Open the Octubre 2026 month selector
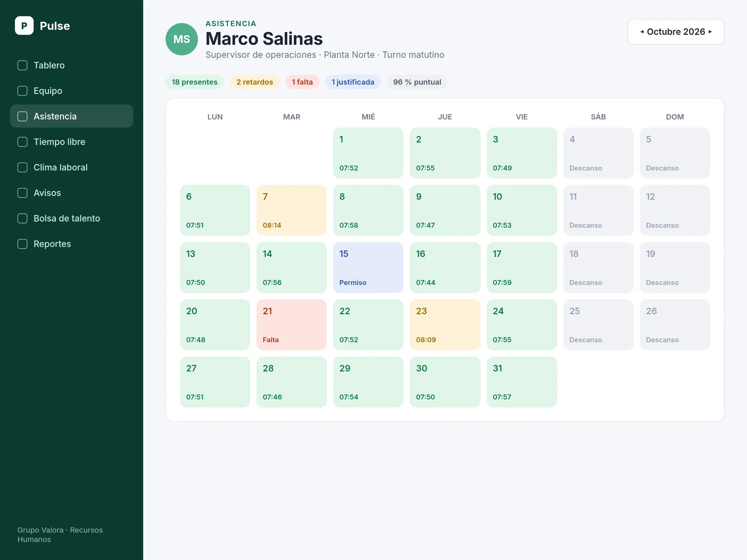This screenshot has height=560, width=747. (x=676, y=32)
